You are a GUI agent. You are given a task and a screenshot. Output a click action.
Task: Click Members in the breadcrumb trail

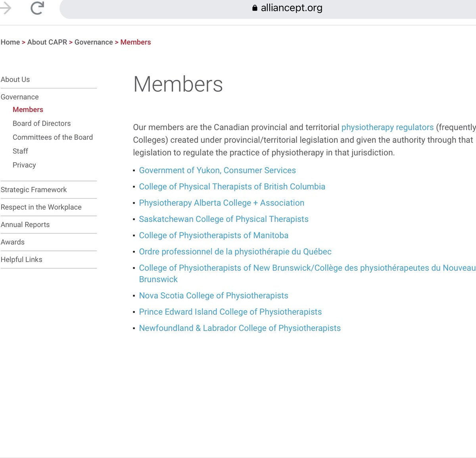pyautogui.click(x=136, y=42)
